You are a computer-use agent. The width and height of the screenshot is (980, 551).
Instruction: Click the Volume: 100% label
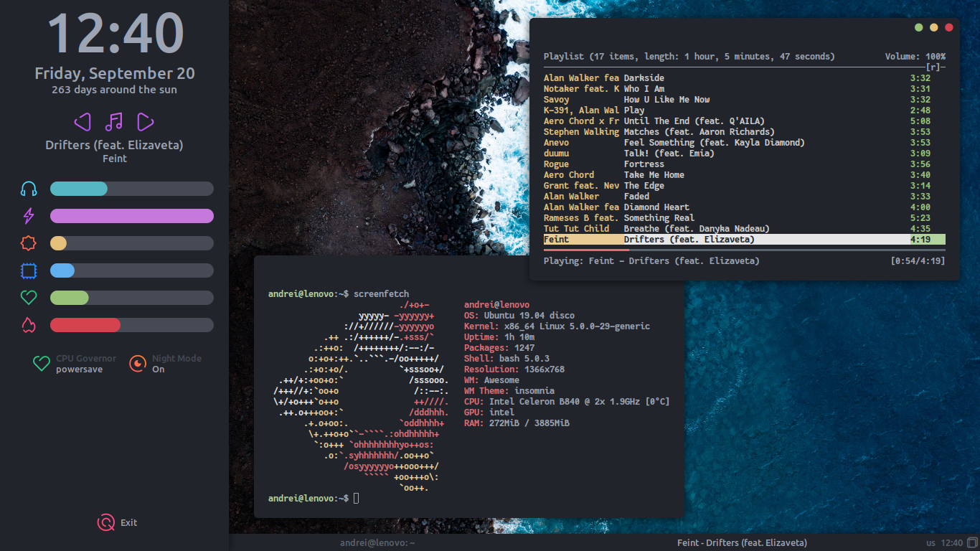coord(915,57)
